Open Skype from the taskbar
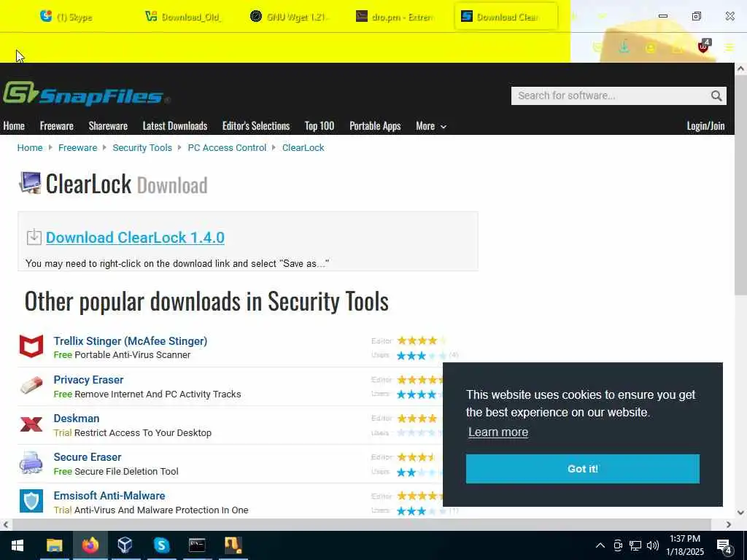The image size is (747, 560). tap(161, 545)
